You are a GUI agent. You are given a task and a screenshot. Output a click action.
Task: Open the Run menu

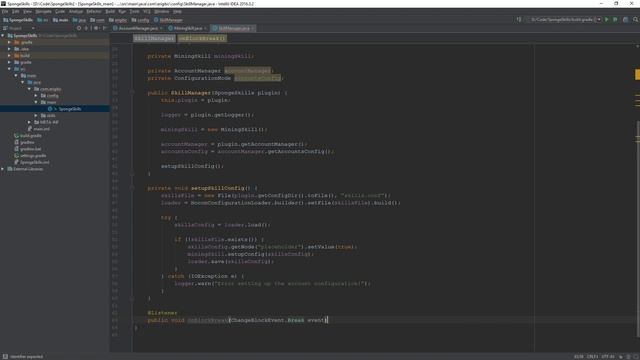click(122, 11)
